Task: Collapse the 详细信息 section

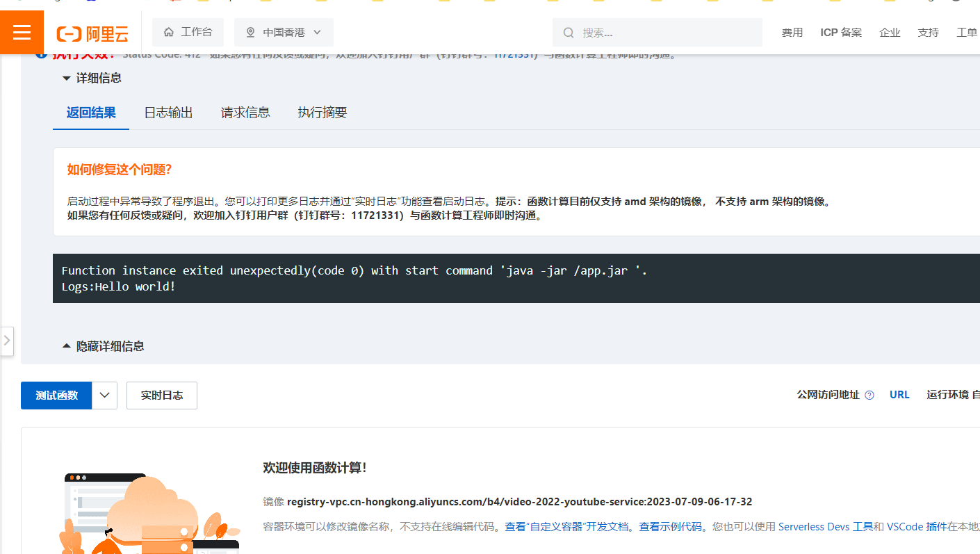Action: [x=92, y=78]
